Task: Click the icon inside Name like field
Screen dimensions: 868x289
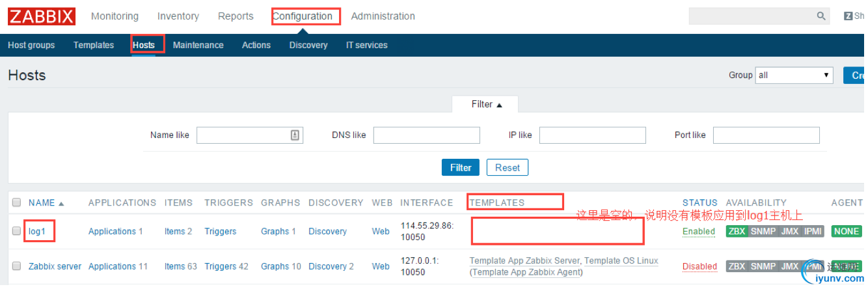Action: click(x=295, y=135)
